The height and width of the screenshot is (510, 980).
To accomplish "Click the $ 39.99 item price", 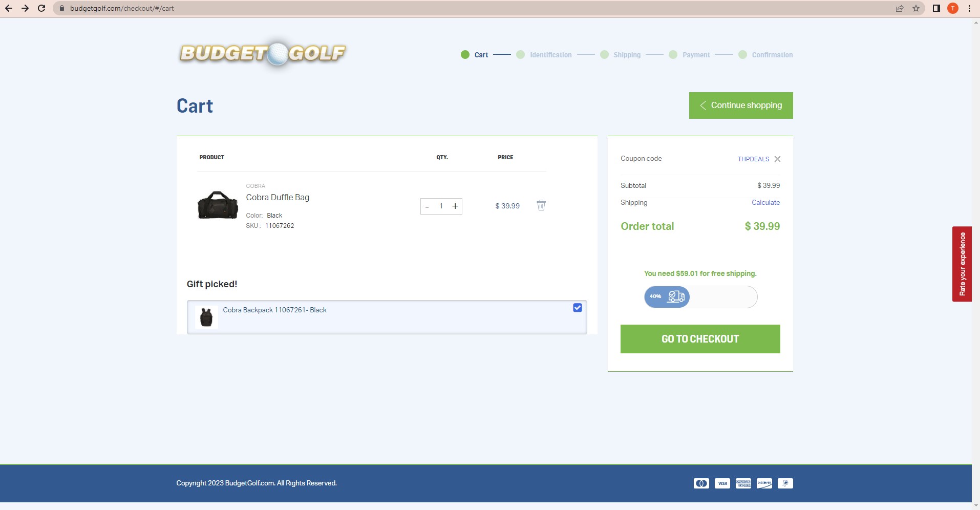I will [x=507, y=206].
